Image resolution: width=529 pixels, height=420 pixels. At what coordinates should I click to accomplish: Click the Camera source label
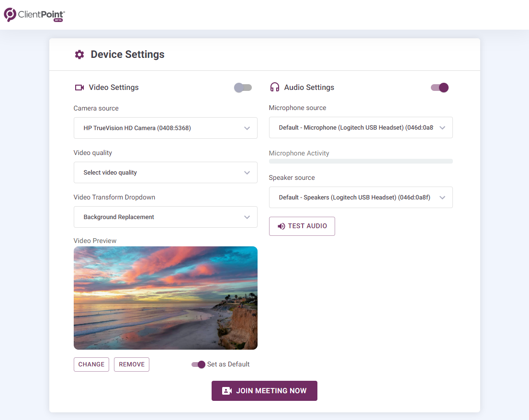coord(96,108)
